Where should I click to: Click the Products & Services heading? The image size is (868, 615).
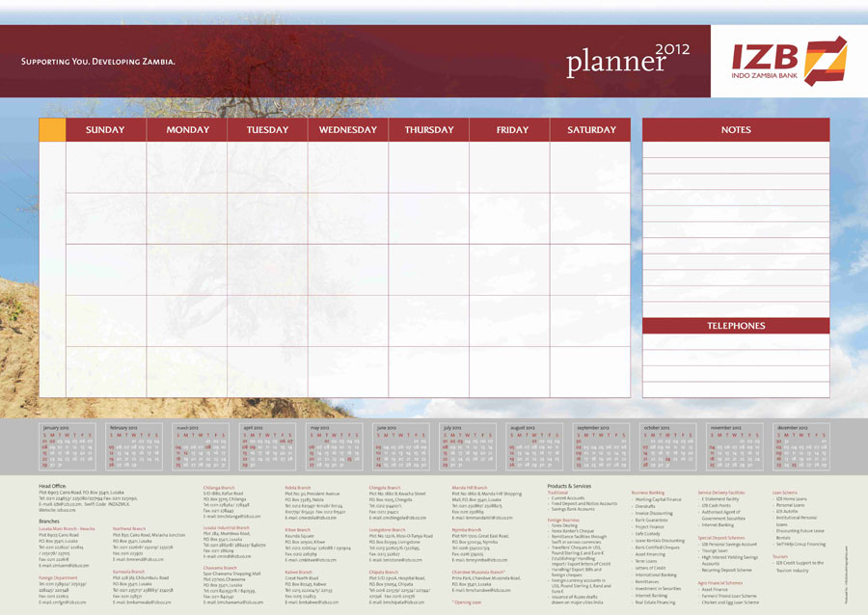(569, 486)
